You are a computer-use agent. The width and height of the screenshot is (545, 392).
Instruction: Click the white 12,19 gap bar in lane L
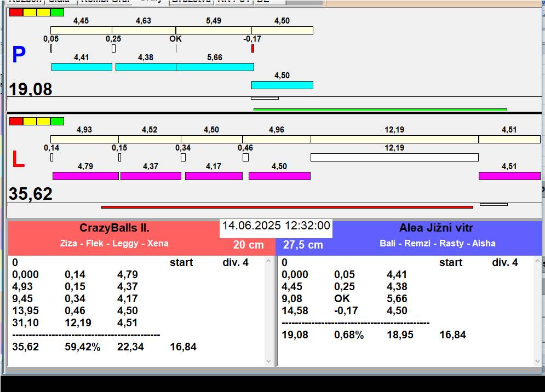tap(394, 158)
